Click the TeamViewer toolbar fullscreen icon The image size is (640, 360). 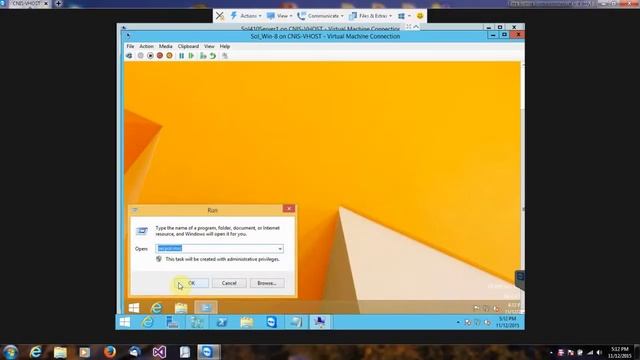[x=408, y=27]
